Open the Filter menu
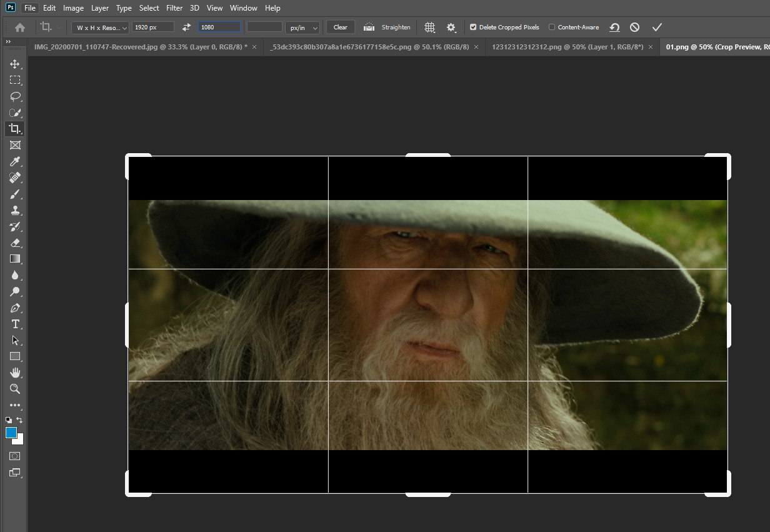Viewport: 770px width, 532px height. click(x=174, y=8)
